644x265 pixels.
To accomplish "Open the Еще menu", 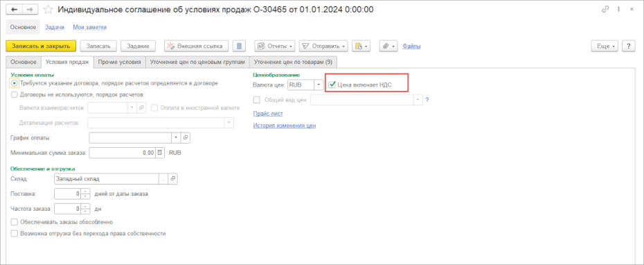I will tap(605, 46).
